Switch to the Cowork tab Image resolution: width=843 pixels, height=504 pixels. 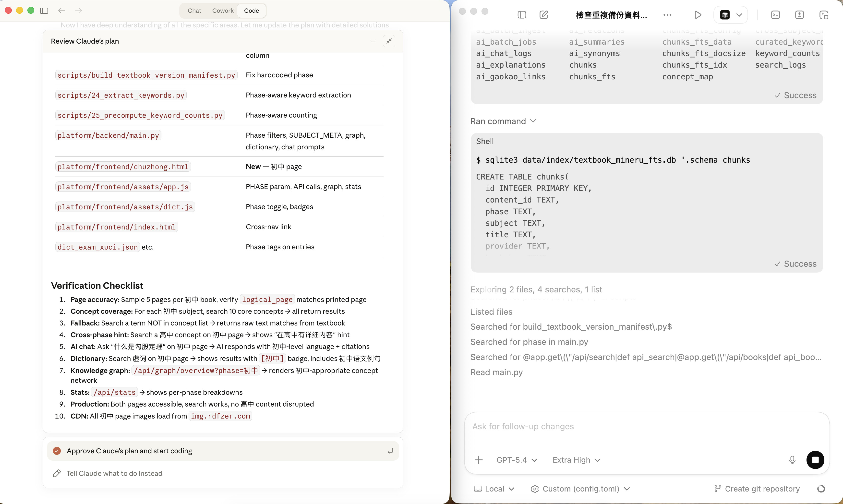coord(223,11)
